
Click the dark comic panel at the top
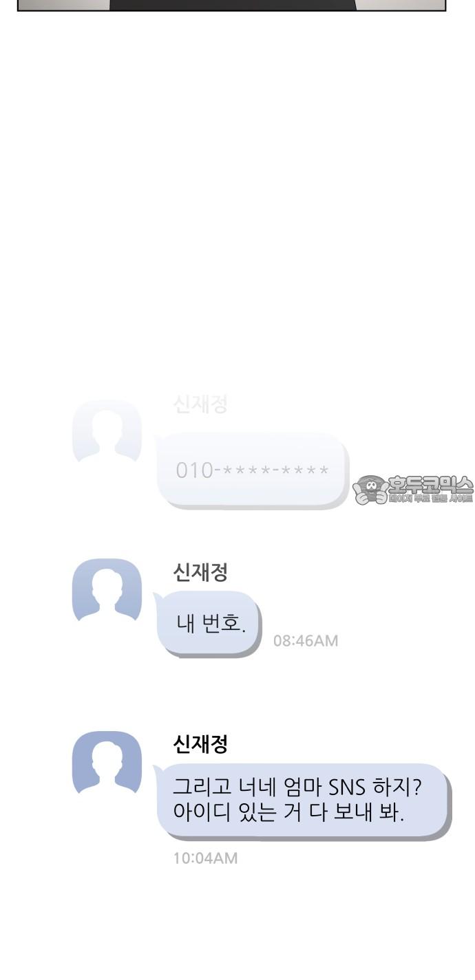tap(231, 6)
